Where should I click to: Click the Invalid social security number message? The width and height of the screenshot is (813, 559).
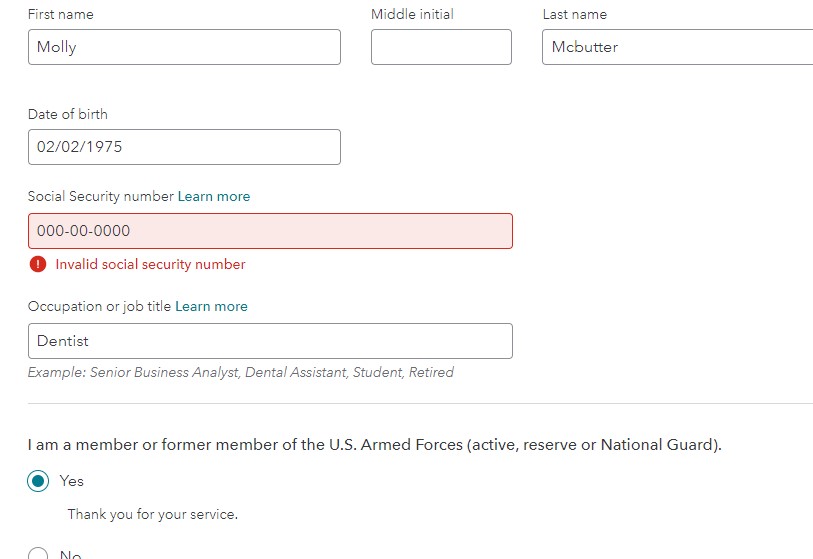[150, 264]
